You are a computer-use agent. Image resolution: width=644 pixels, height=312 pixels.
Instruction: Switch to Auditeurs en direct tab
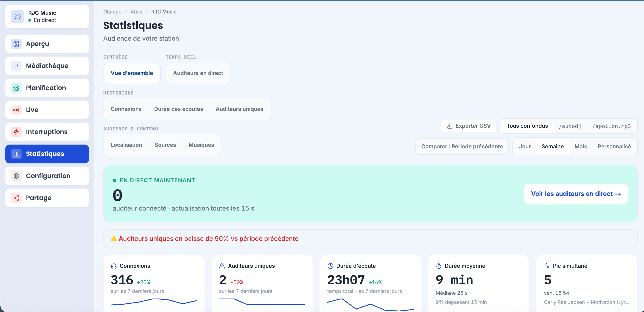[198, 73]
